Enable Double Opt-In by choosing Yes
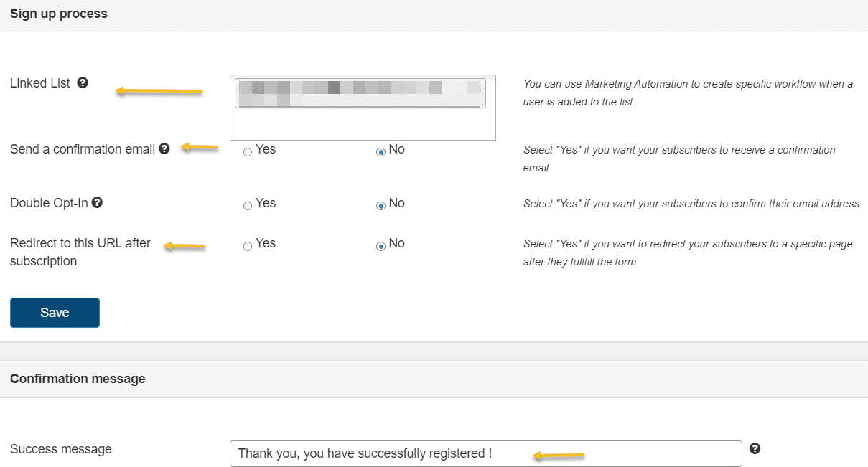868x467 pixels. [x=248, y=205]
